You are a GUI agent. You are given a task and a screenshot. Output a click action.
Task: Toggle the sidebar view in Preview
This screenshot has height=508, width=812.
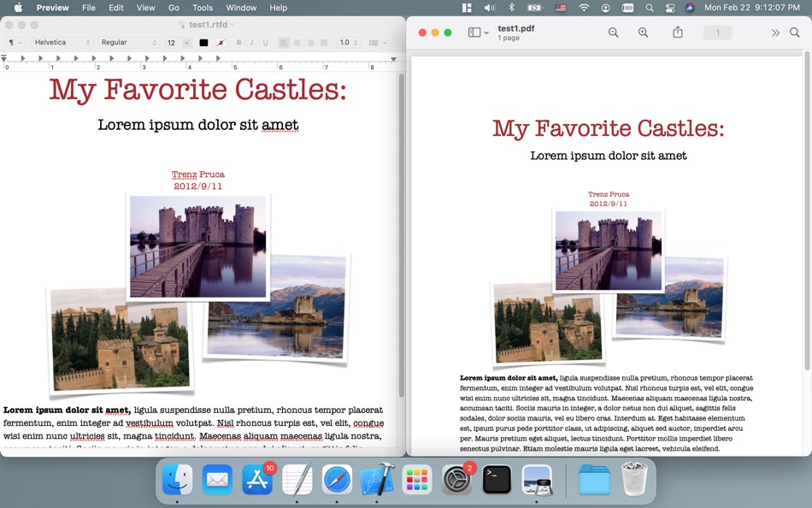[474, 32]
